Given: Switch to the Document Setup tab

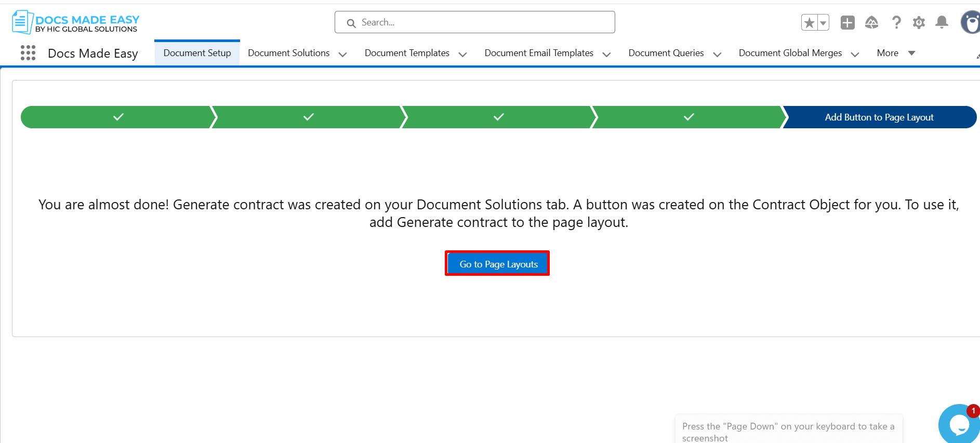Looking at the screenshot, I should (x=197, y=53).
